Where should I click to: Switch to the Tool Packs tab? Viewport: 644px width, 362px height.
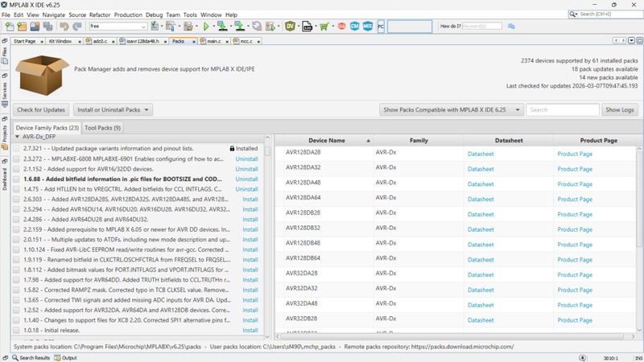tap(103, 128)
